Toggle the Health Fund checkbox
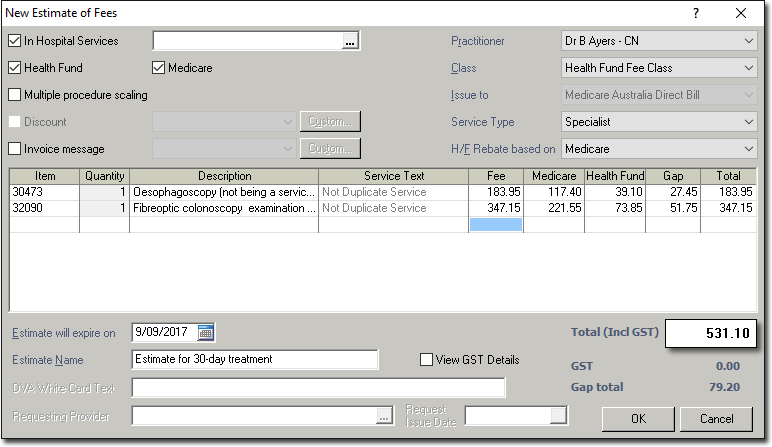 (x=15, y=68)
